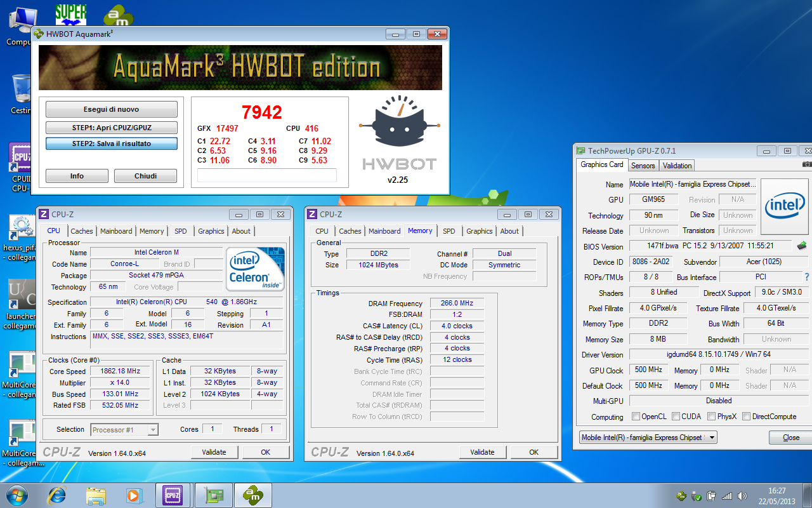Click the GPU-Z Name field
Image resolution: width=812 pixels, height=508 pixels.
692,184
